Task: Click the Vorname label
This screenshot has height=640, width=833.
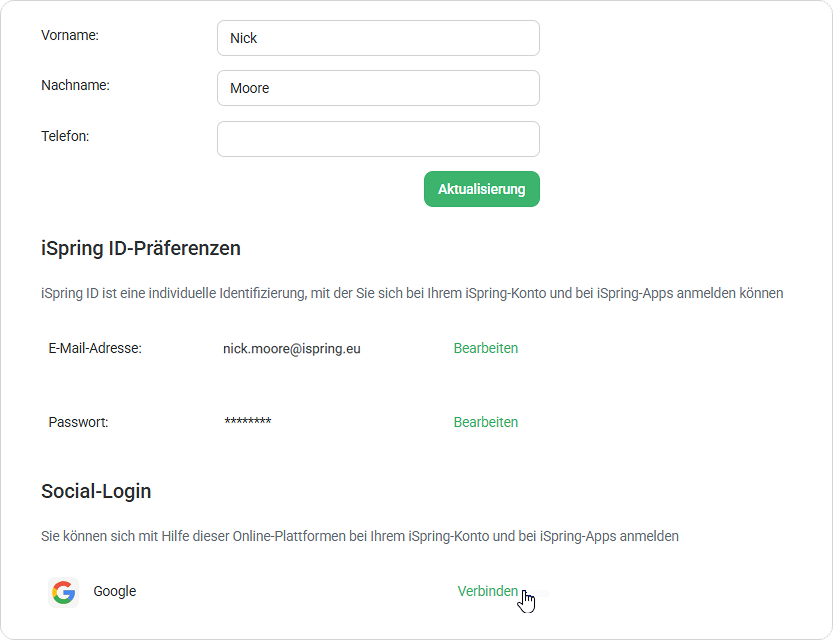Action: 70,35
